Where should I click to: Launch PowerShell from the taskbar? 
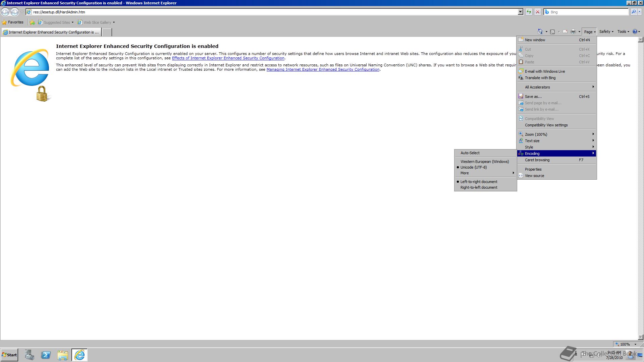pos(46,355)
